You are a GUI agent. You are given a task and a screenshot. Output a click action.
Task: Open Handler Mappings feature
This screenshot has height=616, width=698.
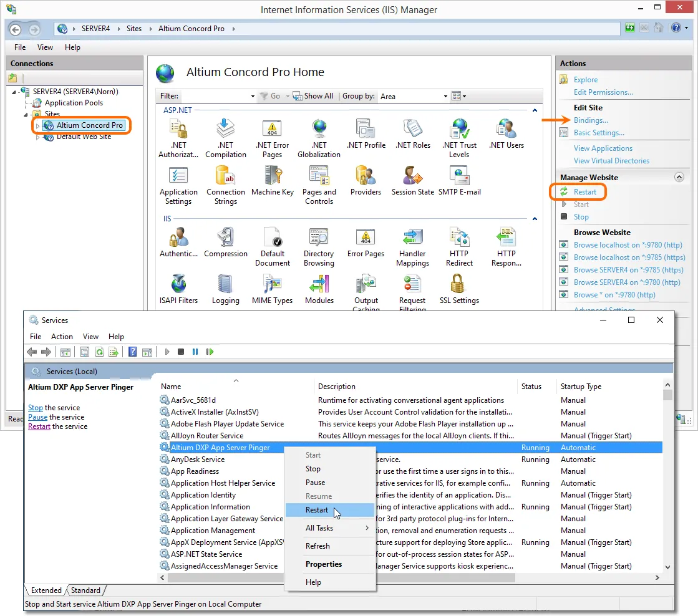point(412,246)
